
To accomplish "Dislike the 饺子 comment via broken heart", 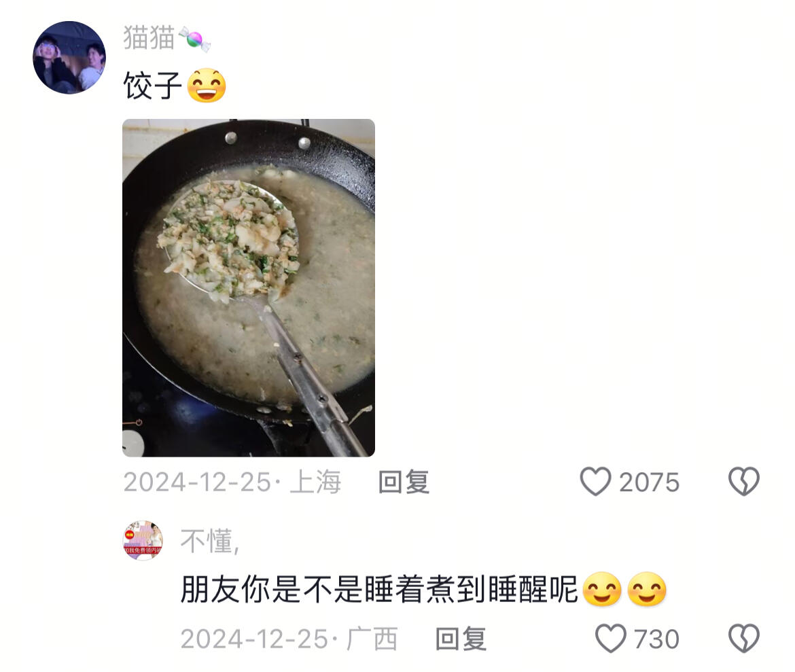I will tap(744, 481).
